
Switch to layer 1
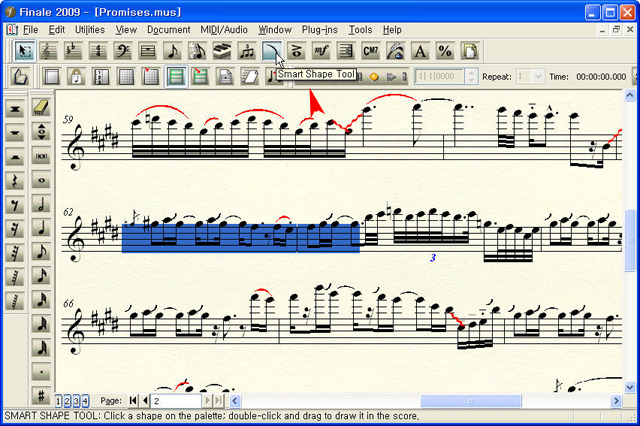click(x=58, y=401)
